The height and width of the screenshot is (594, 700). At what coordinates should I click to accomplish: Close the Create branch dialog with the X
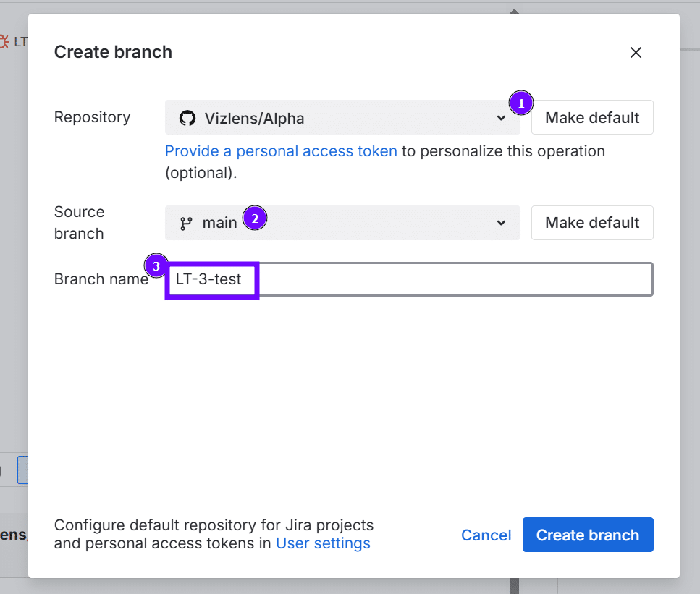point(636,52)
